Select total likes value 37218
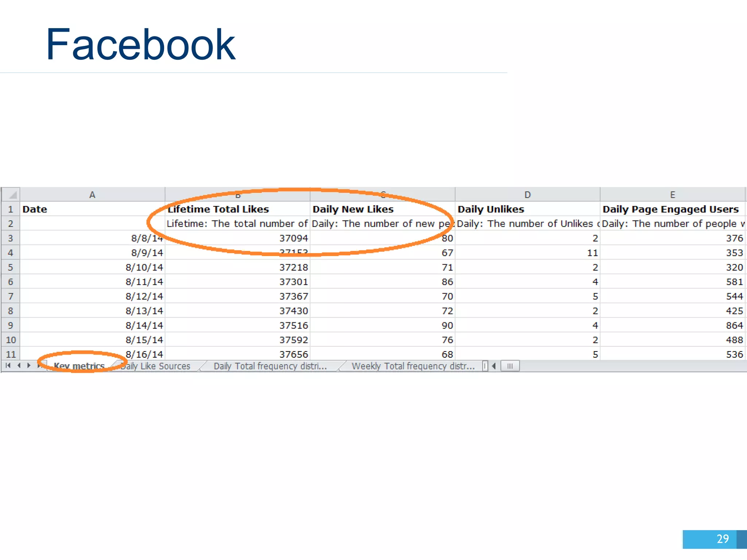This screenshot has width=747, height=560. [x=237, y=267]
